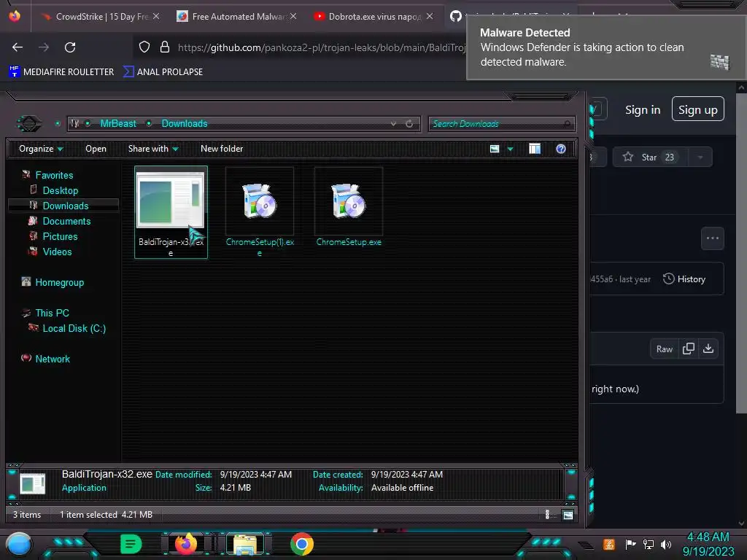Open view options dropdown arrow
Screen dimensions: 747x560
click(510, 149)
